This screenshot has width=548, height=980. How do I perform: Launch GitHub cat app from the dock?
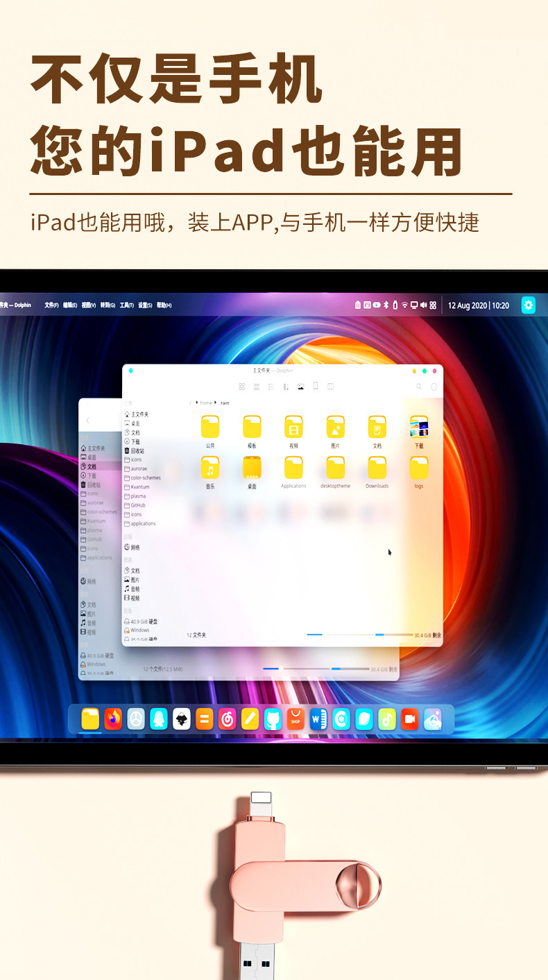(273, 719)
